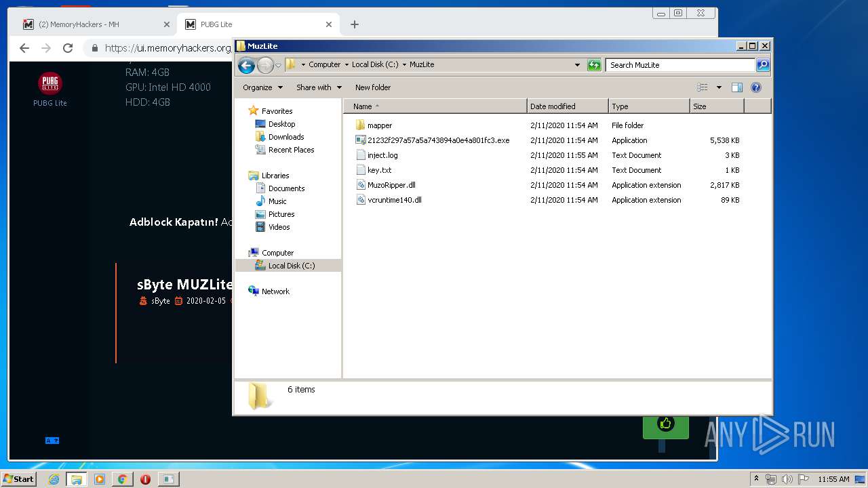Sort files by Name column

[x=435, y=106]
